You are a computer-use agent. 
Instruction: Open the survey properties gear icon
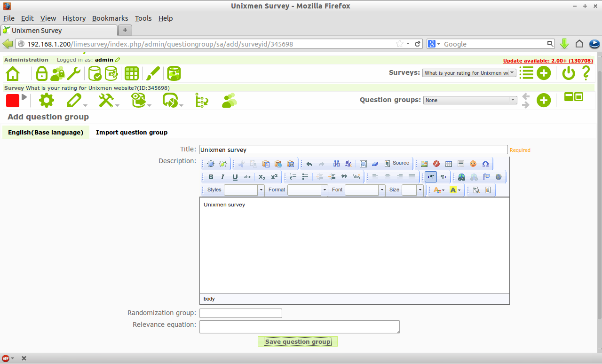pyautogui.click(x=47, y=100)
